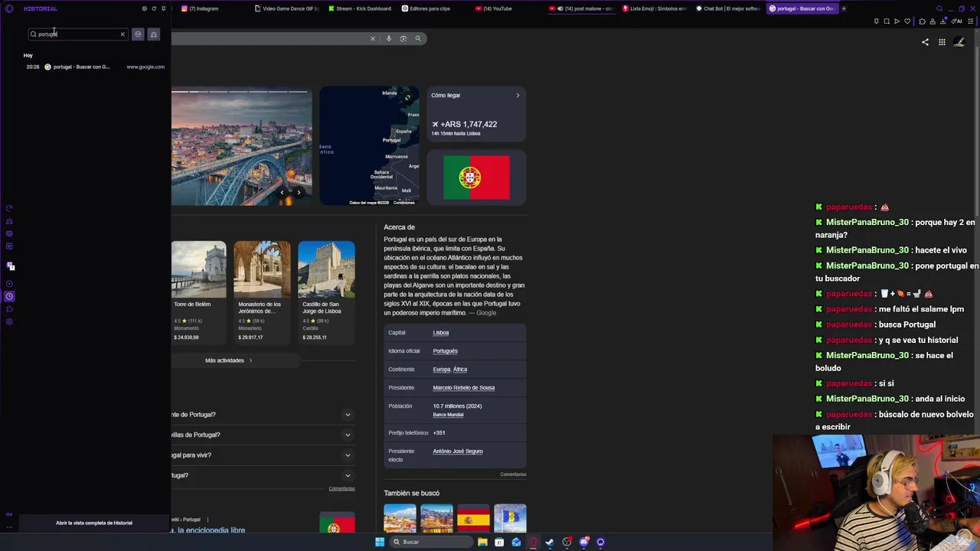The image size is (980, 551).
Task: Click the three dots at the sidebar bottom
Action: click(9, 527)
